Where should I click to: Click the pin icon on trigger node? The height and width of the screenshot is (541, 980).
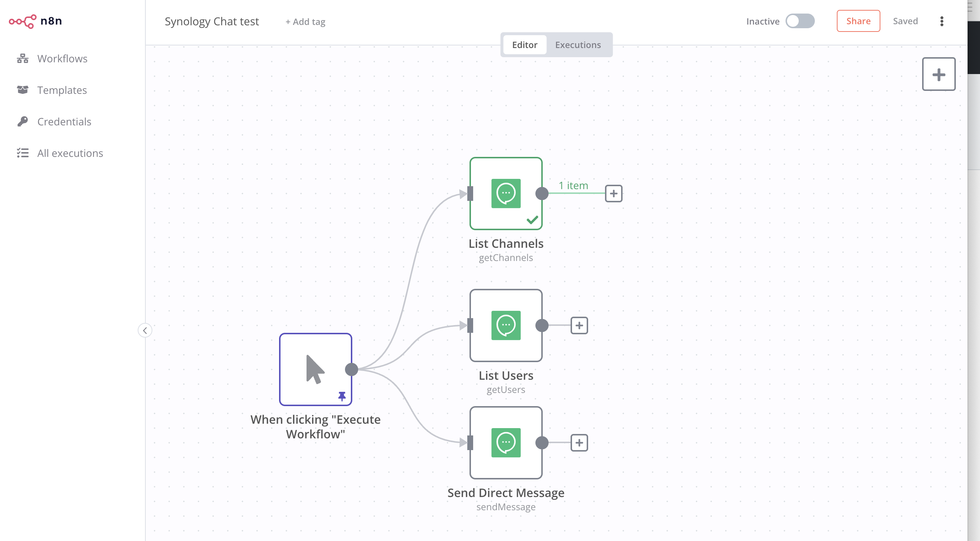tap(342, 396)
